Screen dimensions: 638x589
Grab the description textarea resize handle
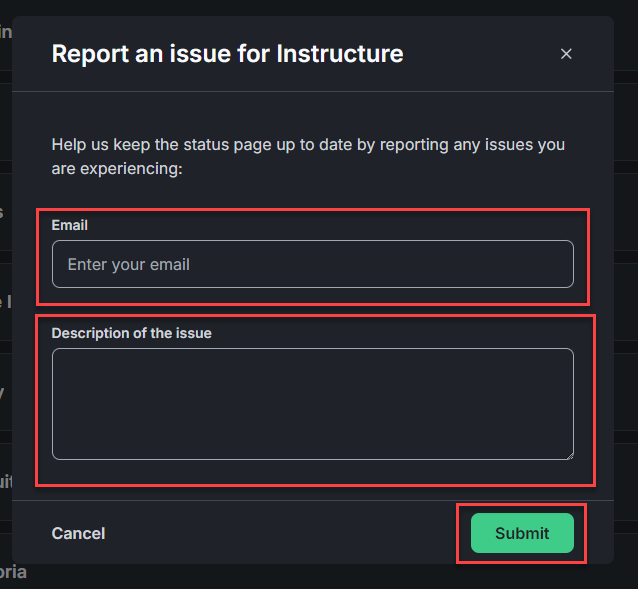pos(568,454)
